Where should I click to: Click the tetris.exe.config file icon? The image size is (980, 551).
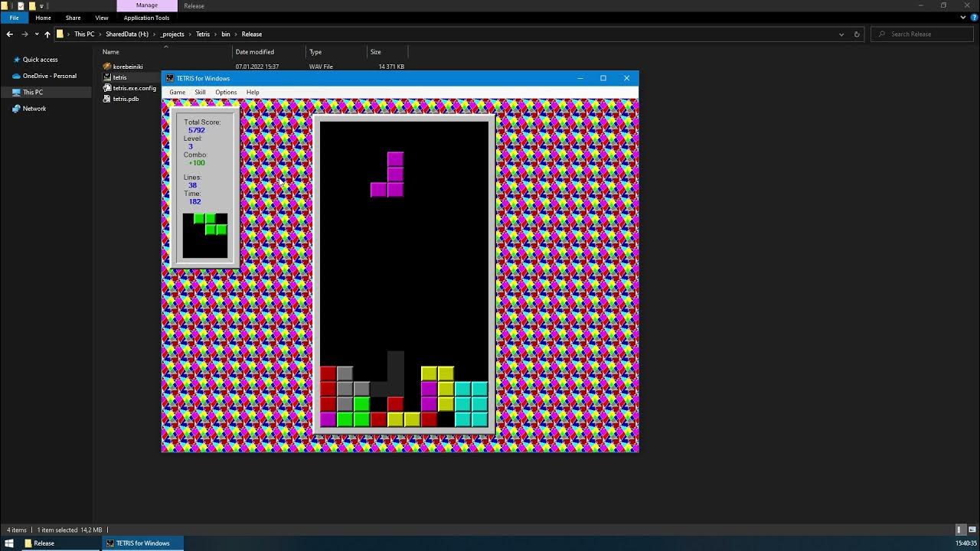107,88
